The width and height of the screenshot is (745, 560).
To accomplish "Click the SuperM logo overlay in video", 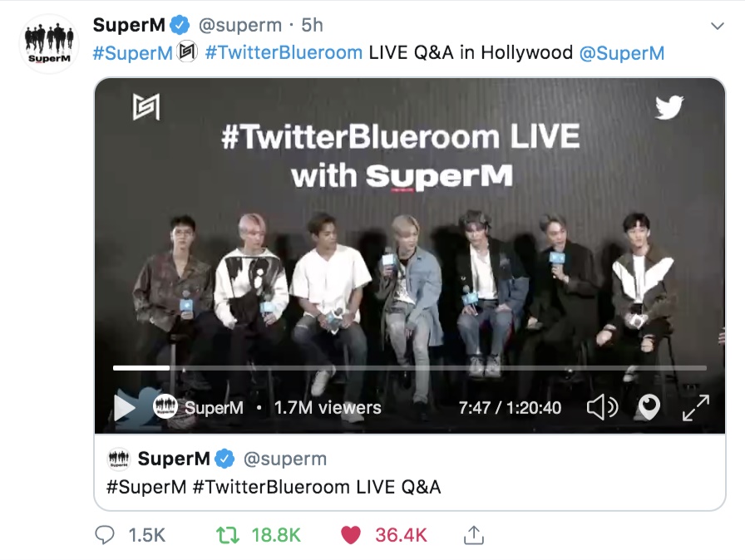I will pyautogui.click(x=146, y=107).
